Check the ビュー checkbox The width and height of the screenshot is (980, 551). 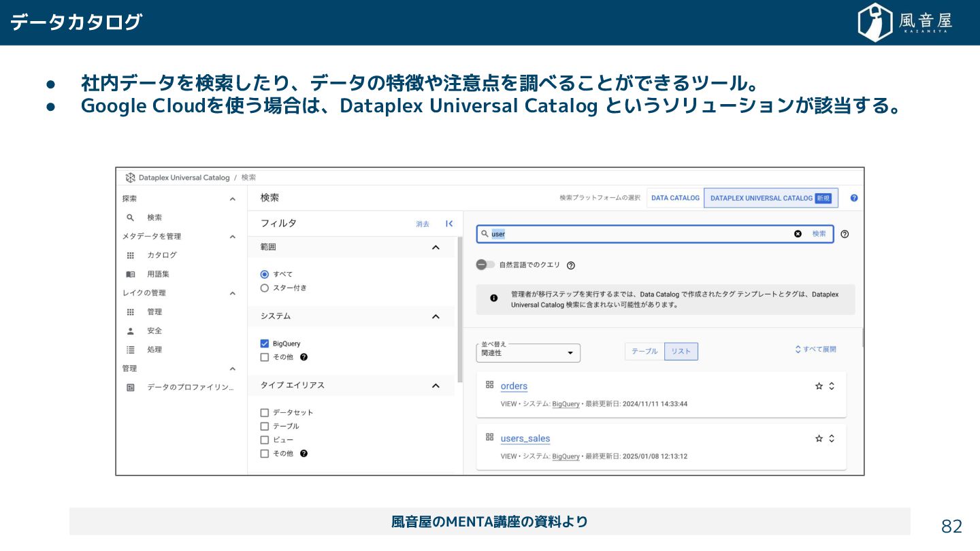click(265, 440)
